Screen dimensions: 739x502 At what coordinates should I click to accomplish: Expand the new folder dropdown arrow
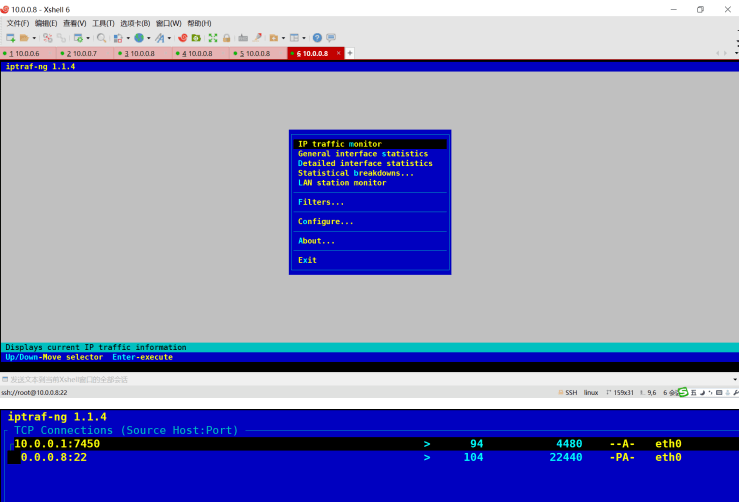click(x=283, y=38)
